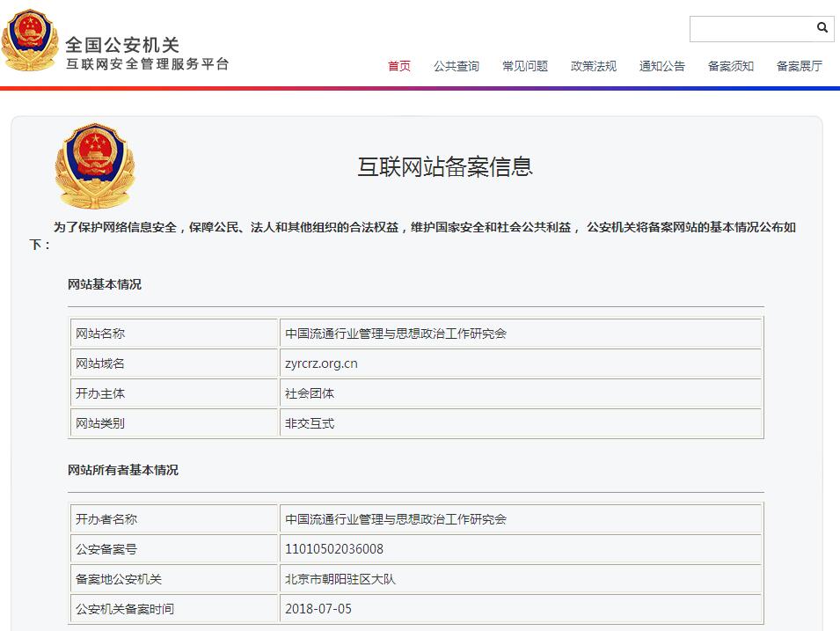The image size is (840, 631).
Task: Click the domain zyrcrz.org.cn
Action: [322, 363]
